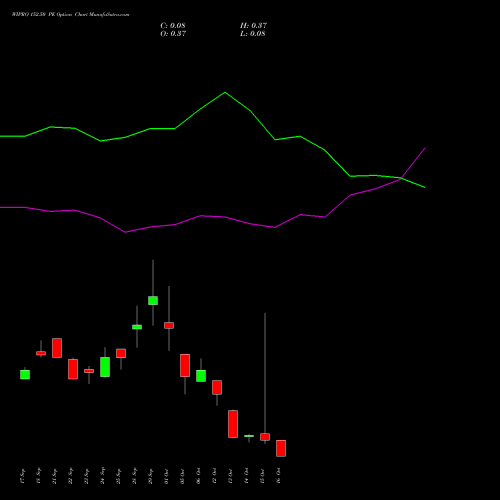Image resolution: width=500 pixels, height=500 pixels.
Task: Click the 17 Sep date label
Action: 23,476
